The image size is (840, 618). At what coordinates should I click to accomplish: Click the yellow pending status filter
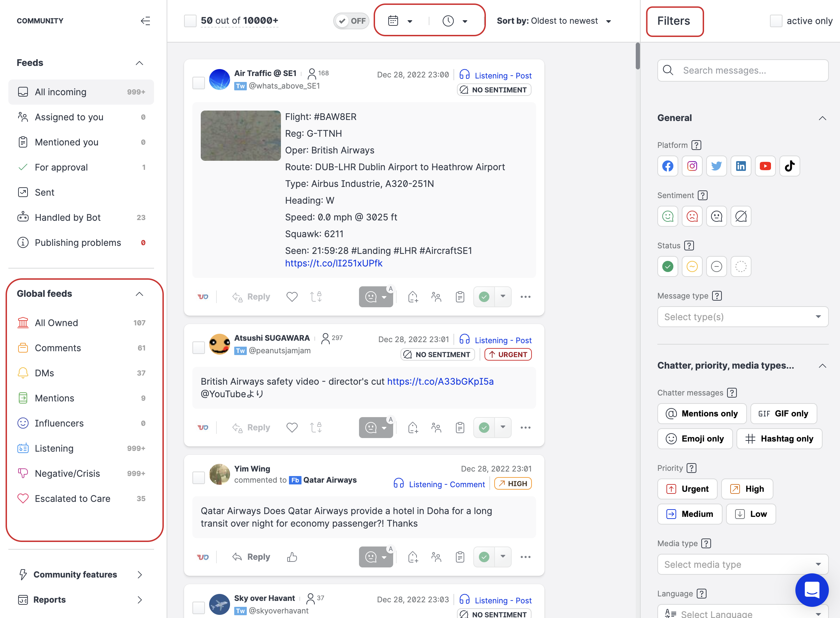(692, 266)
